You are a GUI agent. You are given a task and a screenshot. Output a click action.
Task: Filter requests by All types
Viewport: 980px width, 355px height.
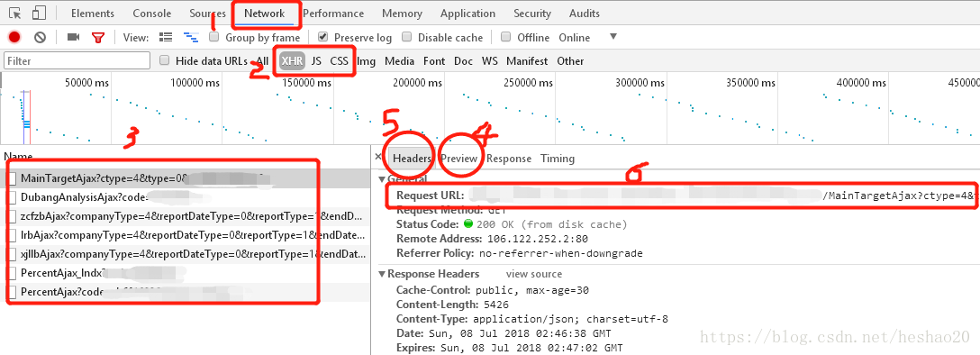pyautogui.click(x=262, y=60)
